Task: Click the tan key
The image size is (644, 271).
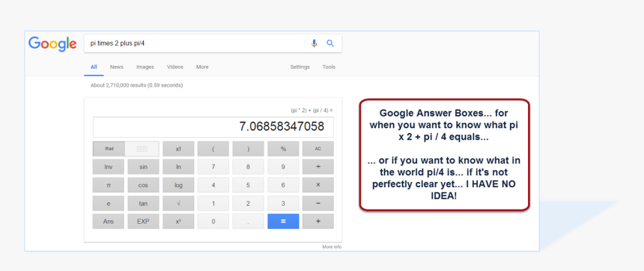Action: [x=143, y=204]
